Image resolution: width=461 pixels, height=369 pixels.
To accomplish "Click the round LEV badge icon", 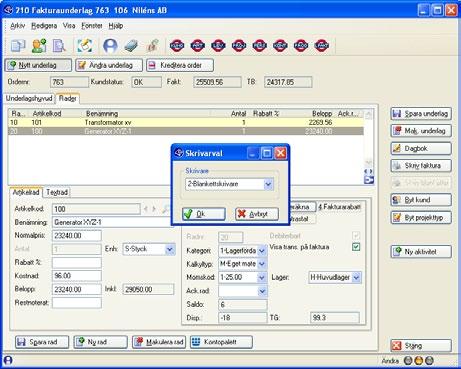I will [218, 45].
